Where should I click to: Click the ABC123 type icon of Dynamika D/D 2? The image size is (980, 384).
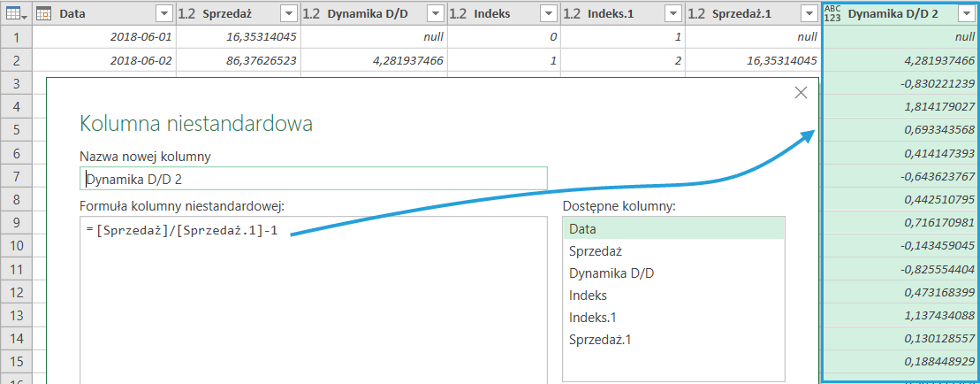[x=832, y=13]
